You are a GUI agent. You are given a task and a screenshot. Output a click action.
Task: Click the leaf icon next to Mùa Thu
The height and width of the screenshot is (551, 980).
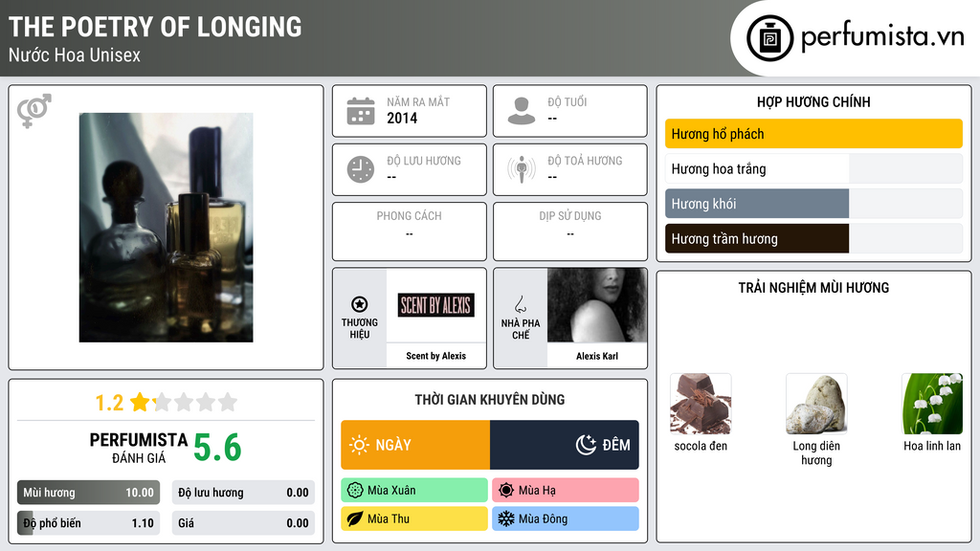pos(355,518)
